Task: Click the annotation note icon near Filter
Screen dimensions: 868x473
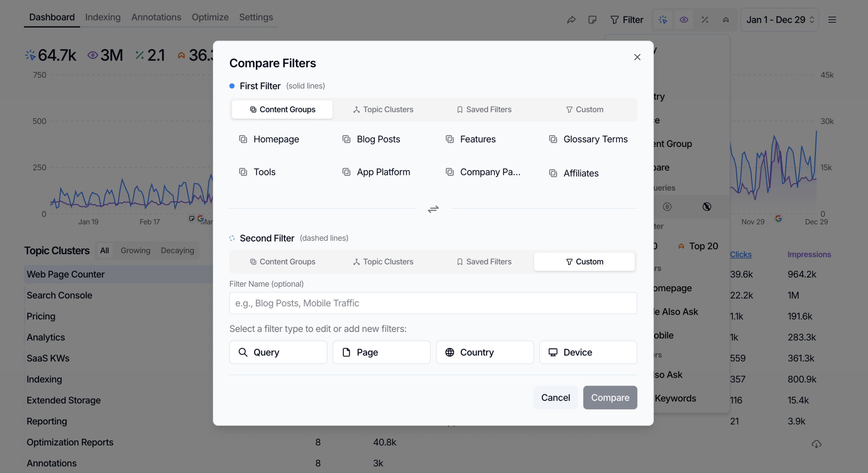Action: [593, 20]
